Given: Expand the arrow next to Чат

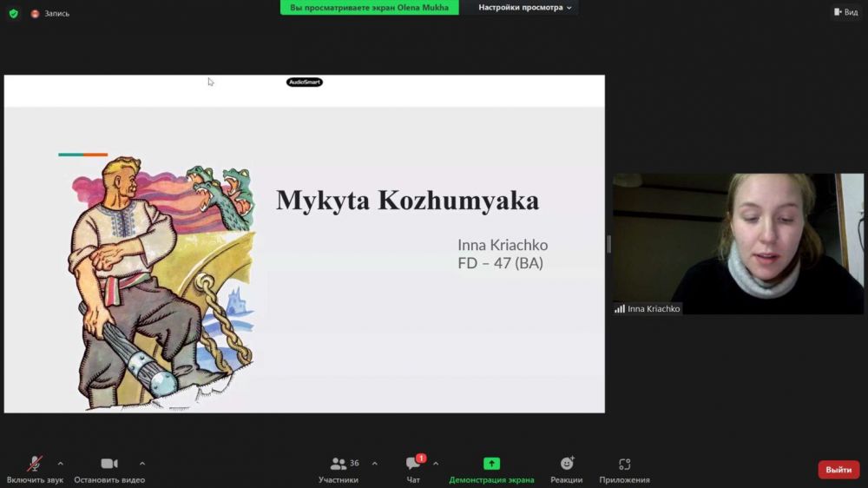Looking at the screenshot, I should point(436,463).
